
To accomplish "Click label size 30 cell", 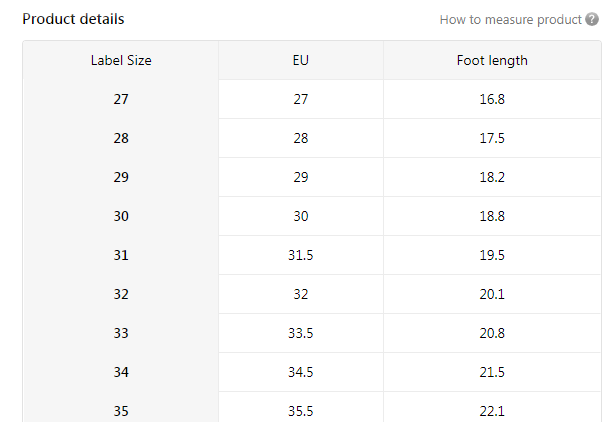I will pyautogui.click(x=121, y=216).
